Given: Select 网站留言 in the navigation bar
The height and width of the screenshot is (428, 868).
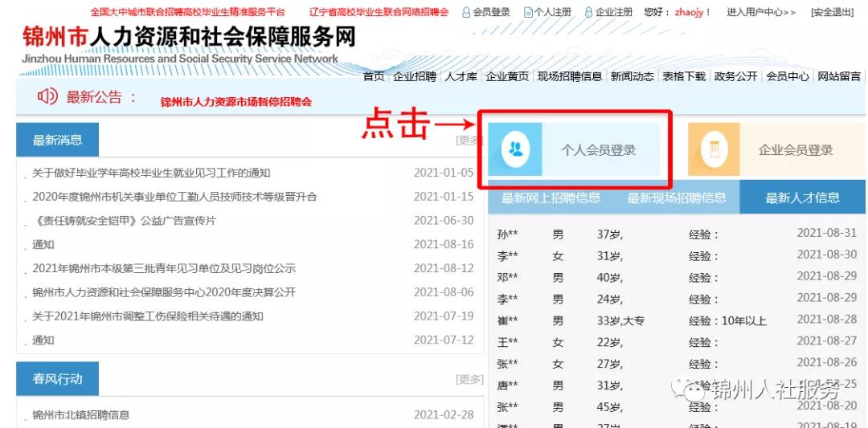Looking at the screenshot, I should click(839, 77).
